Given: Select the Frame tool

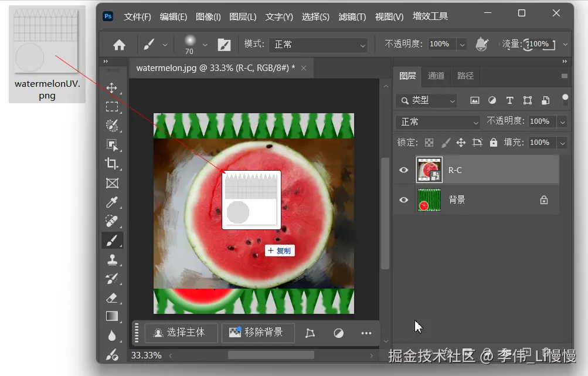Looking at the screenshot, I should click(112, 183).
